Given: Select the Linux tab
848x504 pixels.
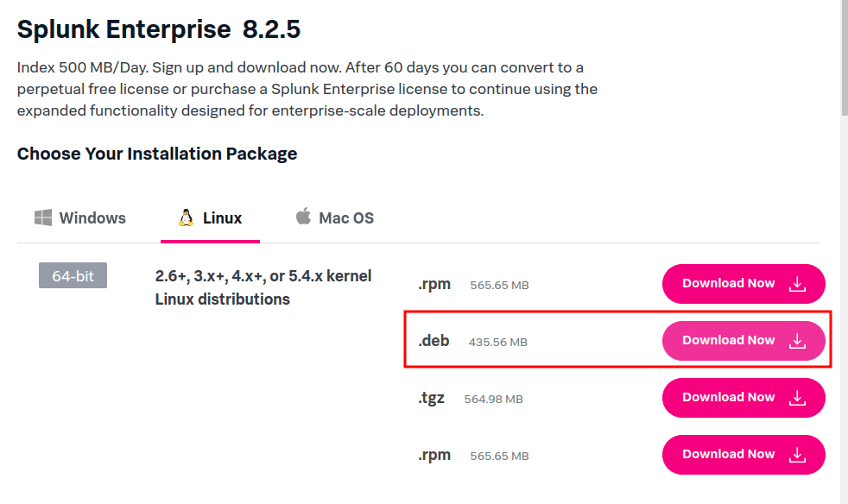Looking at the screenshot, I should click(x=211, y=218).
